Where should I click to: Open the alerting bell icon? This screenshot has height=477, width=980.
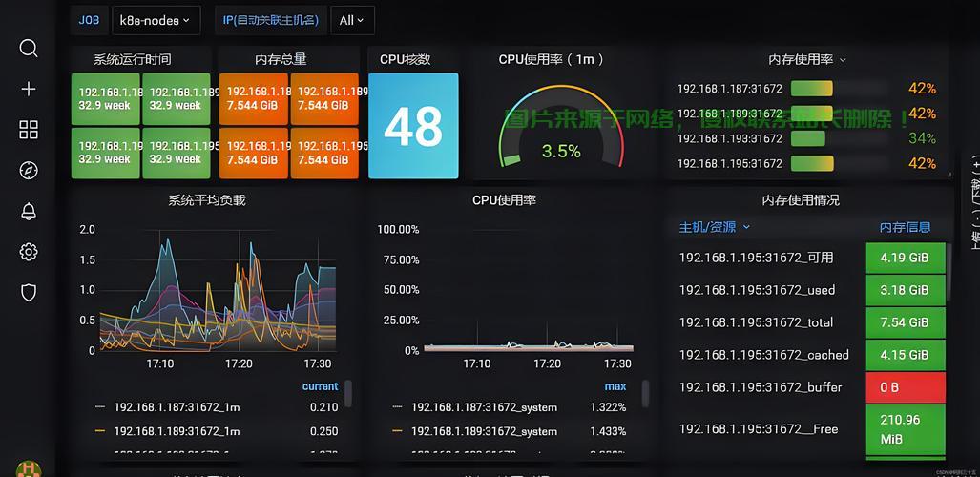point(28,211)
